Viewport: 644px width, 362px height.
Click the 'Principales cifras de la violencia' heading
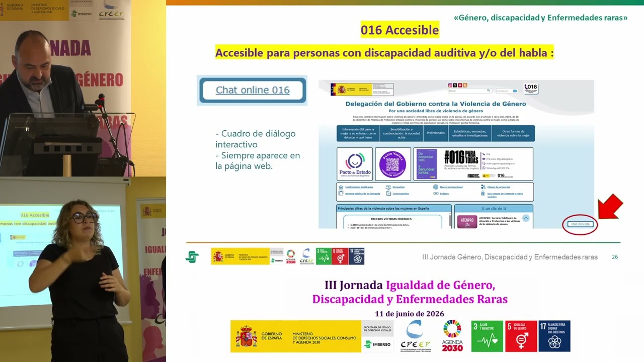click(383, 209)
